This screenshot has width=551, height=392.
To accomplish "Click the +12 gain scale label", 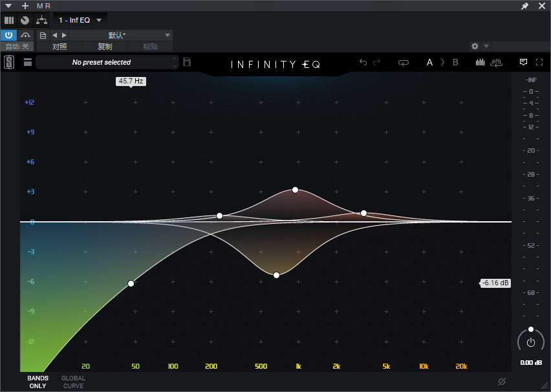I will click(x=30, y=102).
